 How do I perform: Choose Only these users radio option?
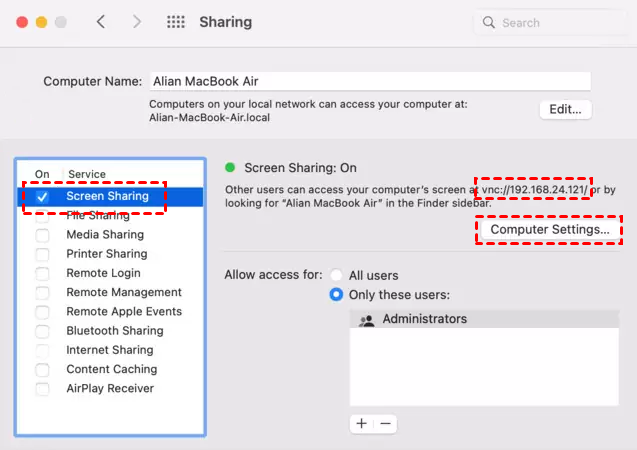(x=337, y=295)
